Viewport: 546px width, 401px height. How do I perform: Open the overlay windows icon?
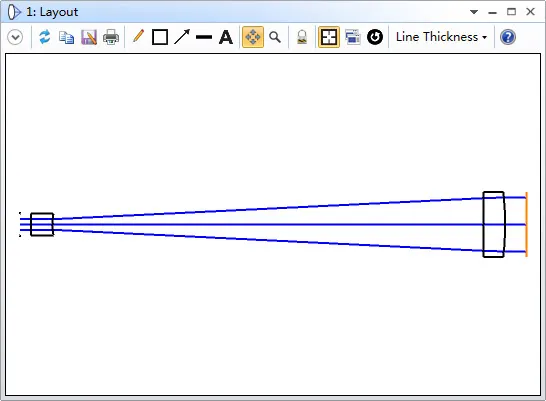tap(352, 37)
